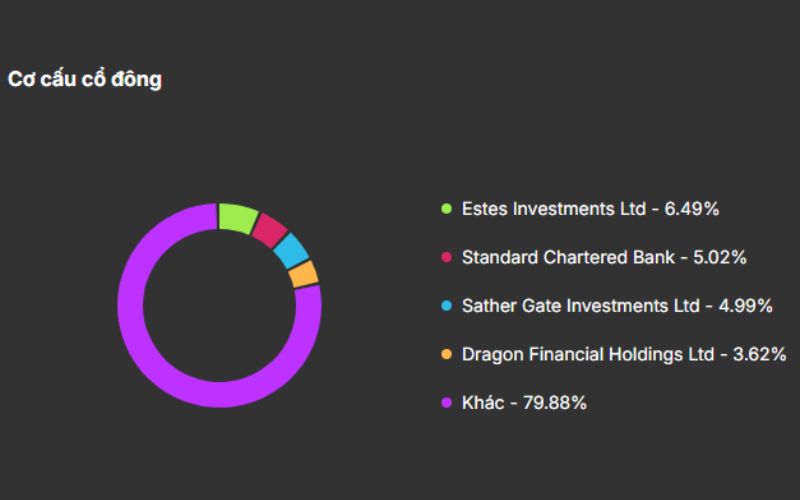Click the Cơ cấu cổ đông heading
The image size is (800, 500).
84,80
